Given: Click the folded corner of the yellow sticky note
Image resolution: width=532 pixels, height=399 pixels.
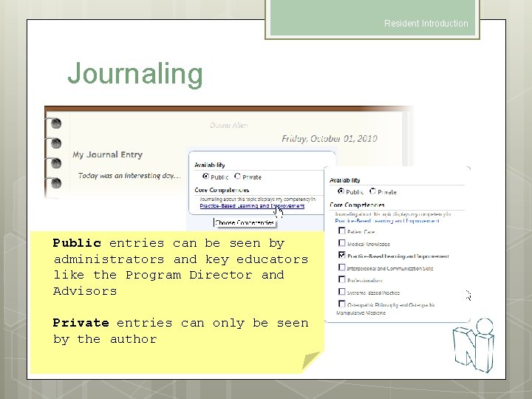Looking at the screenshot, I should pyautogui.click(x=312, y=360).
